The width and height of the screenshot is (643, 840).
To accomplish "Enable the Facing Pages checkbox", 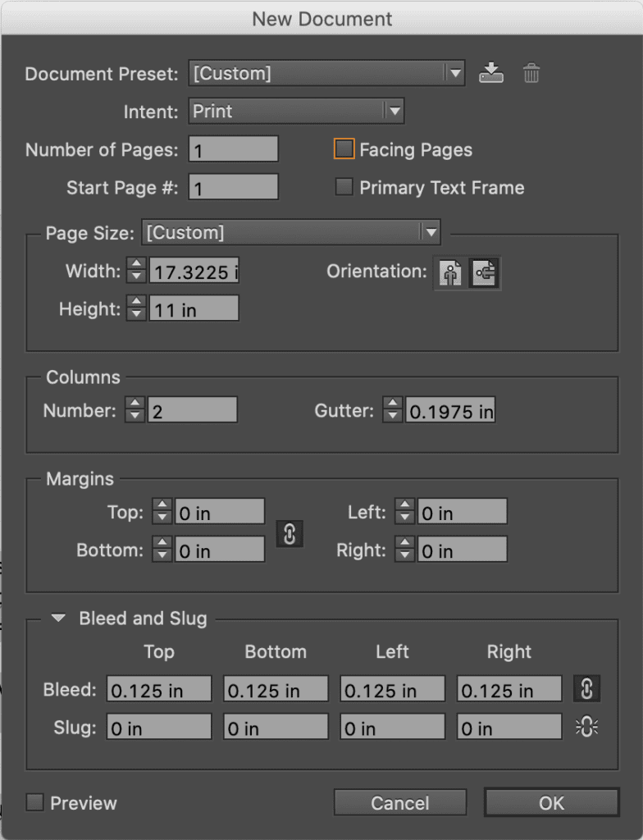I will point(344,149).
